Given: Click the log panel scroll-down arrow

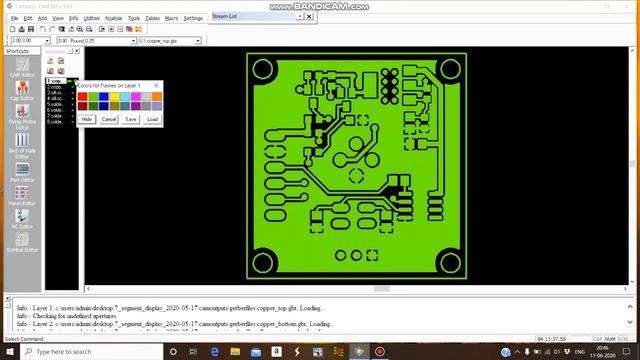Looking at the screenshot, I should click(x=630, y=322).
